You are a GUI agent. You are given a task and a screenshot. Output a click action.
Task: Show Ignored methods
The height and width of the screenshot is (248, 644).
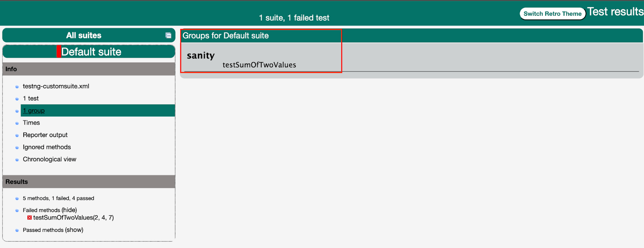click(x=47, y=147)
